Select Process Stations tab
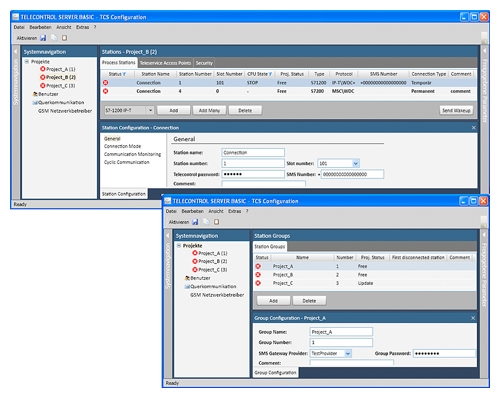The width and height of the screenshot is (500, 398). click(x=119, y=62)
